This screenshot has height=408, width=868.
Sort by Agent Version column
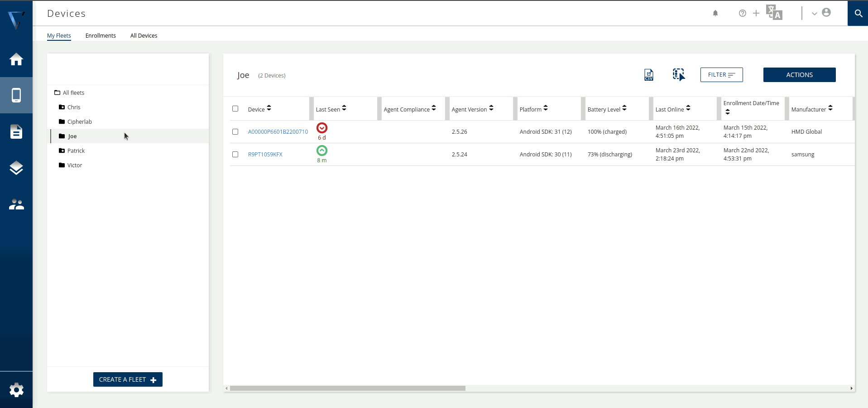pyautogui.click(x=491, y=108)
